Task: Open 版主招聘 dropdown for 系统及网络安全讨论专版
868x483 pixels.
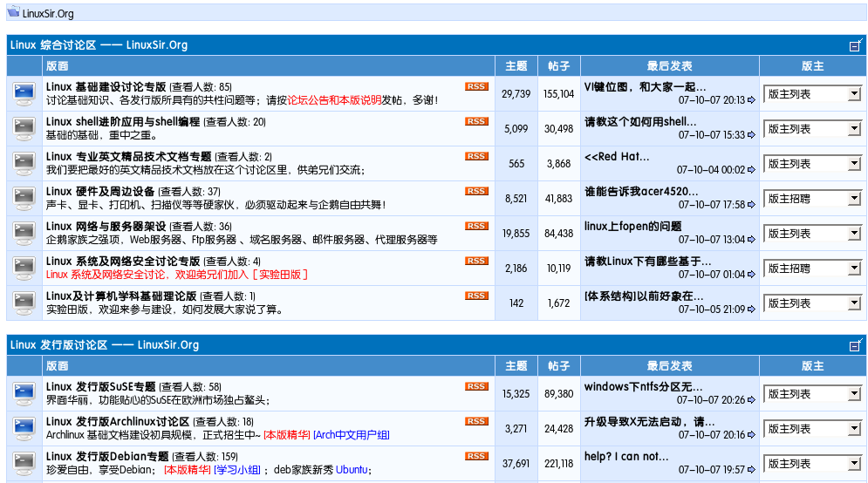Action: click(x=813, y=269)
